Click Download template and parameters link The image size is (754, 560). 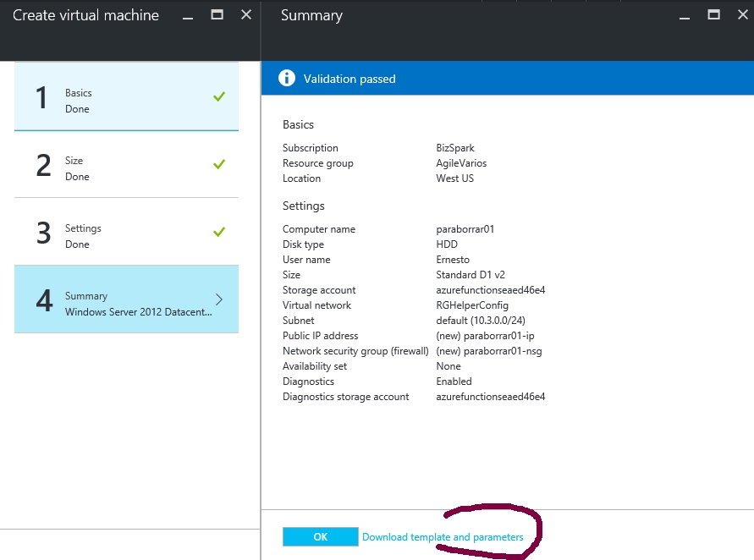pyautogui.click(x=443, y=537)
